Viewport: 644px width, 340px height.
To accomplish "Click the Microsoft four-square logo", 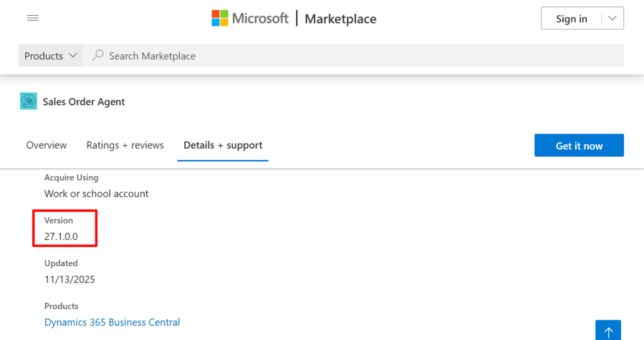I will coord(219,18).
